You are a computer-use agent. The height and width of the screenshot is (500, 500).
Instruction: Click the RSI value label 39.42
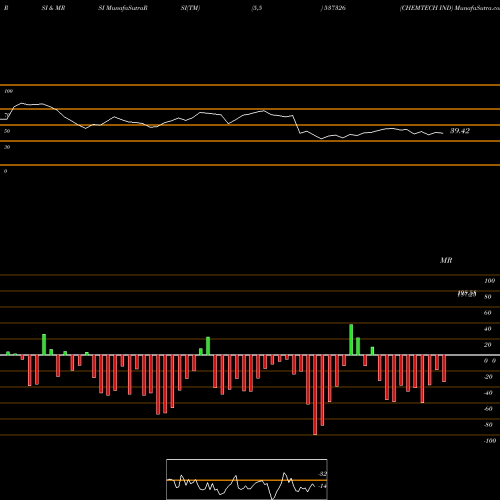(460, 131)
